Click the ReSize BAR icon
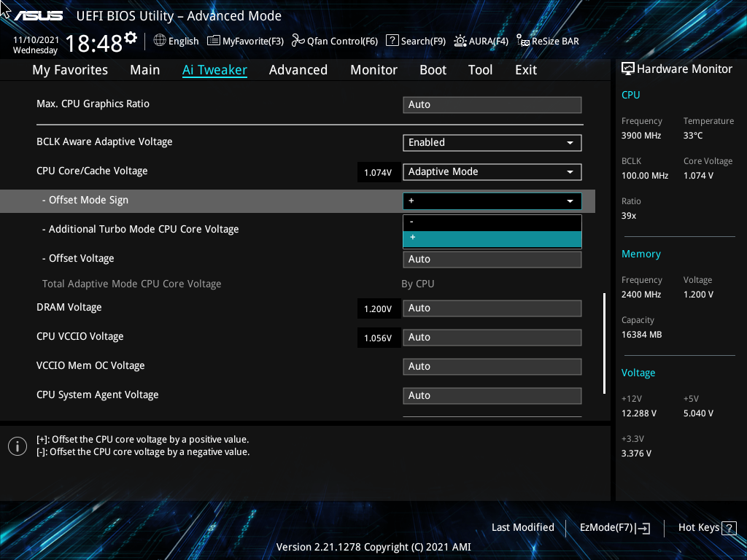The height and width of the screenshot is (560, 747). pyautogui.click(x=523, y=41)
